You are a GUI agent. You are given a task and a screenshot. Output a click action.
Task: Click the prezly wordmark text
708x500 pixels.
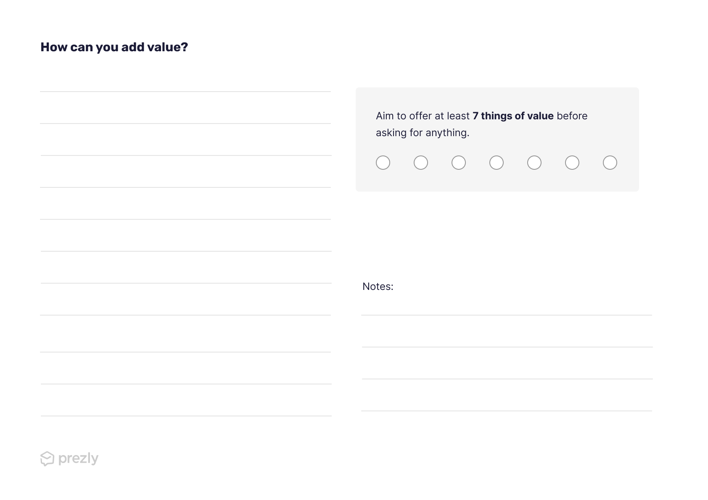tap(78, 458)
